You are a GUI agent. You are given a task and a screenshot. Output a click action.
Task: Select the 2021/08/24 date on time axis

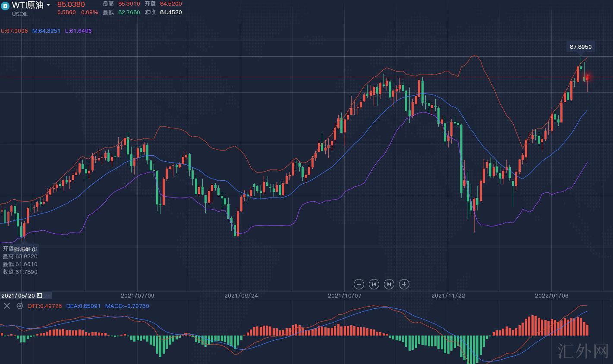pos(241,296)
